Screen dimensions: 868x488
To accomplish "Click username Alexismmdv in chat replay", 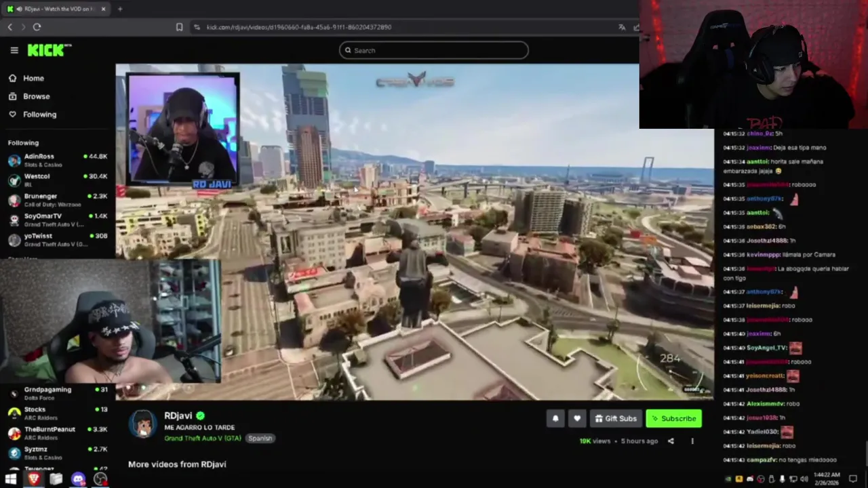I will [765, 404].
